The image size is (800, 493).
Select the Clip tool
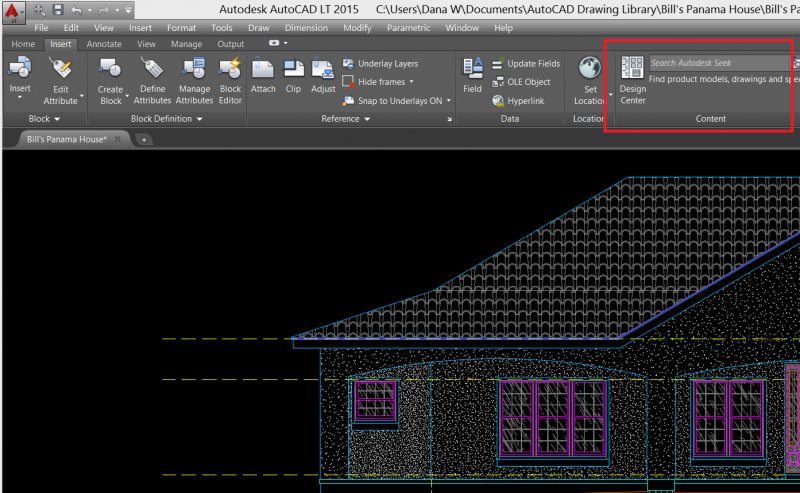click(x=293, y=75)
